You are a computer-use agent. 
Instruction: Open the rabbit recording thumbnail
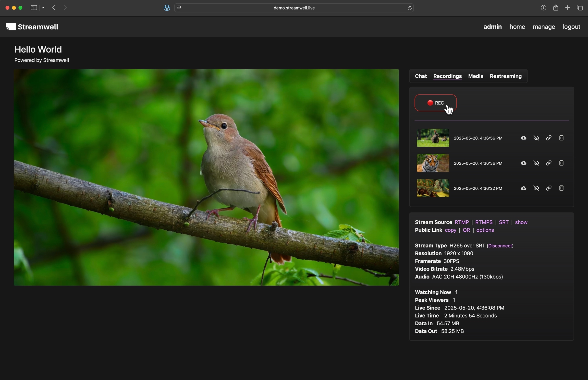[433, 138]
